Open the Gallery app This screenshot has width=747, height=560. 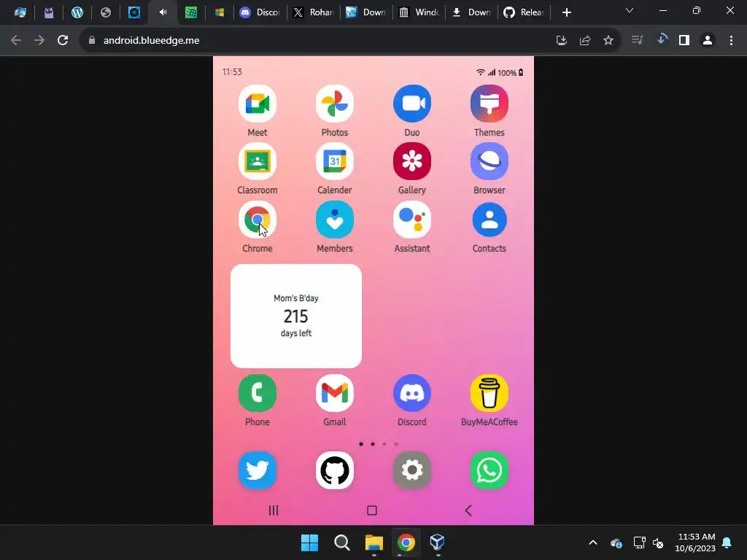pos(412,161)
